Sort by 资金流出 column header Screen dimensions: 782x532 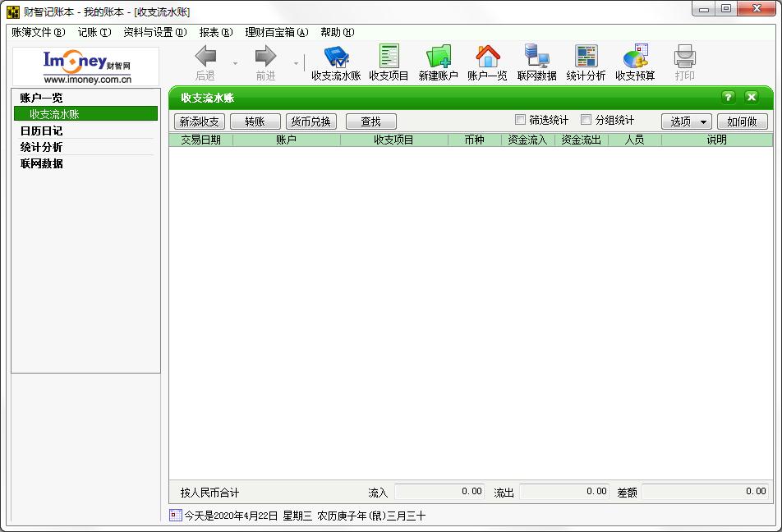click(582, 140)
